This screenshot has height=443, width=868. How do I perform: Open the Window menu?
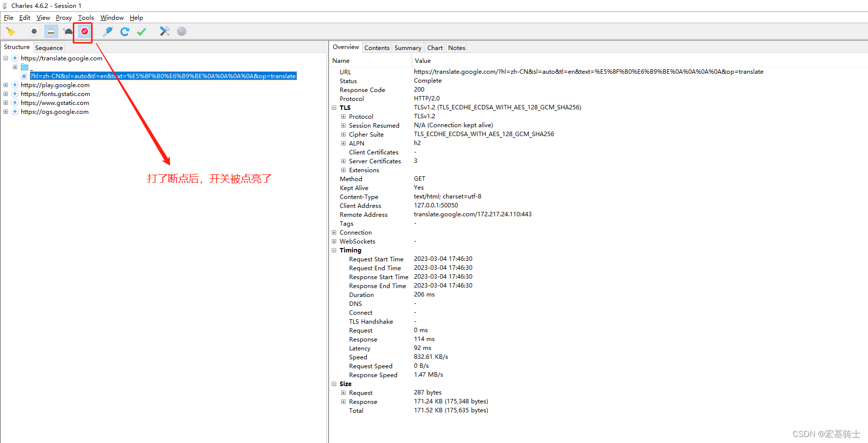(112, 18)
